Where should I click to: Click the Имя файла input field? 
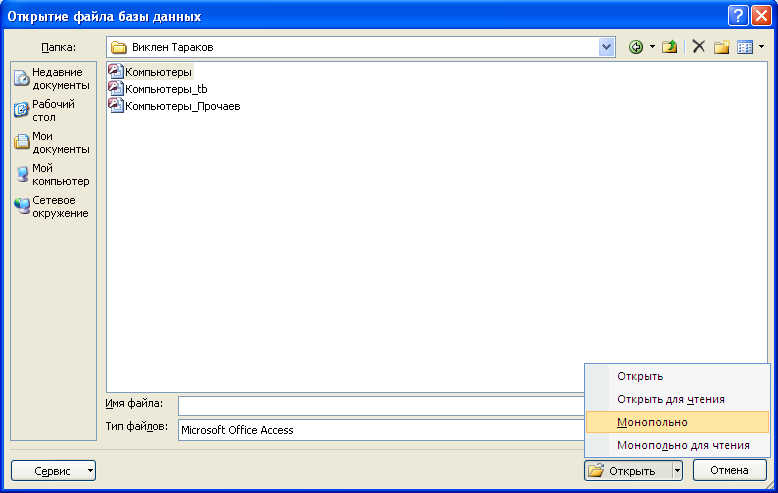tap(381, 406)
